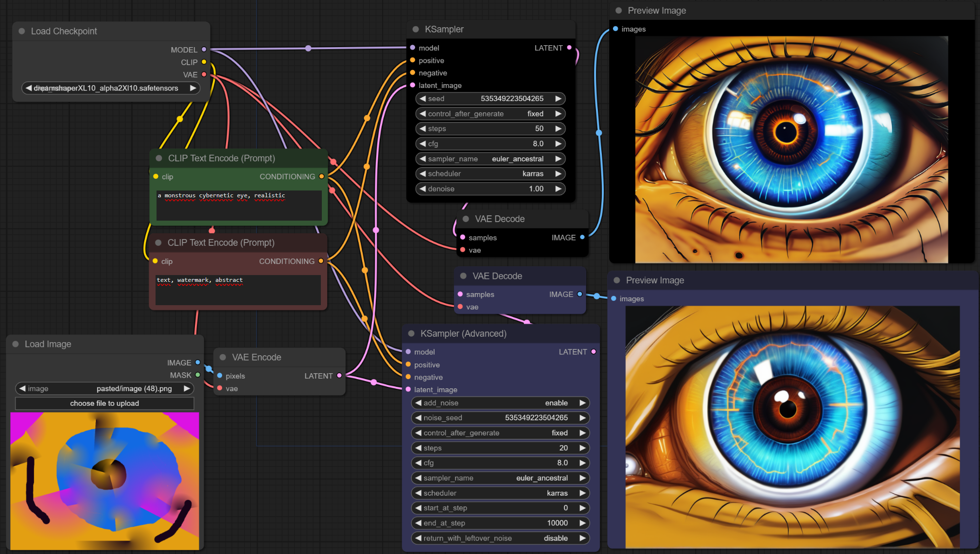Click the VAE Encode node title bar

(x=257, y=357)
